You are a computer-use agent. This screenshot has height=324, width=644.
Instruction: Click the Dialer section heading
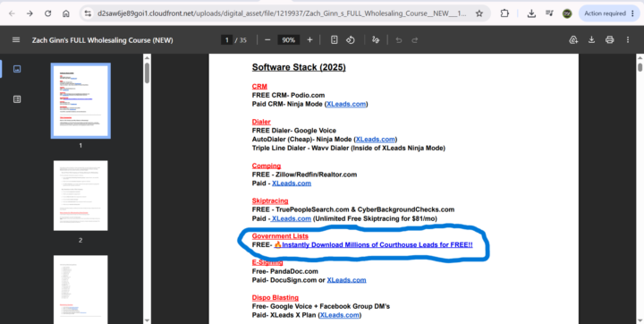pyautogui.click(x=261, y=122)
